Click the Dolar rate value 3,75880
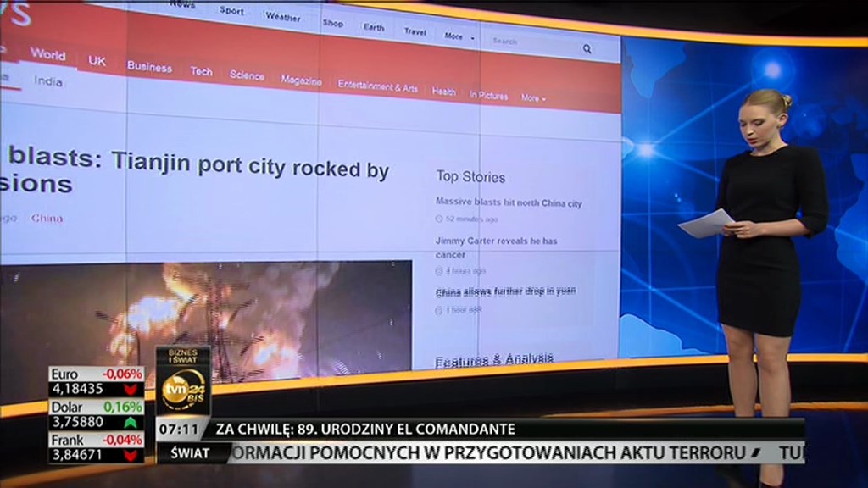The width and height of the screenshot is (868, 488). point(77,422)
